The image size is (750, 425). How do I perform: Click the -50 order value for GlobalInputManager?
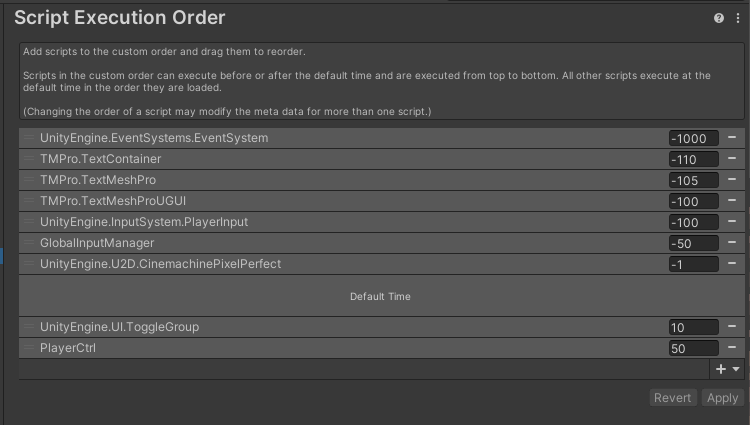[x=694, y=243]
